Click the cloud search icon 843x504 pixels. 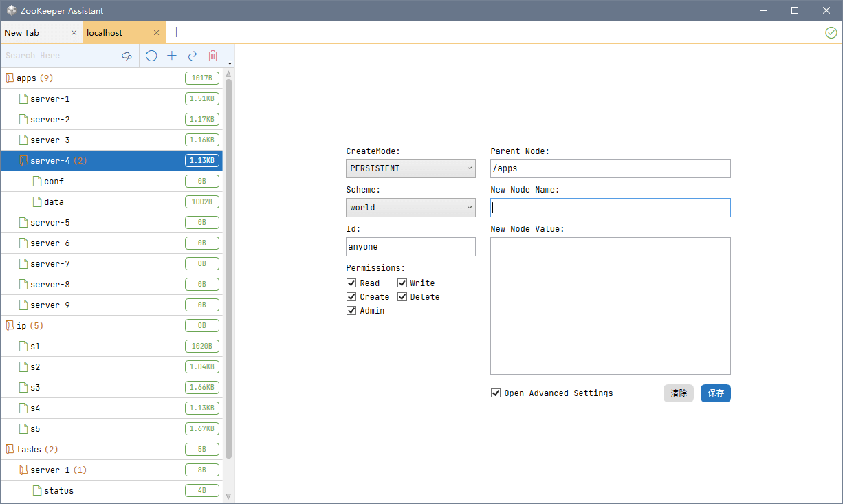(x=127, y=56)
